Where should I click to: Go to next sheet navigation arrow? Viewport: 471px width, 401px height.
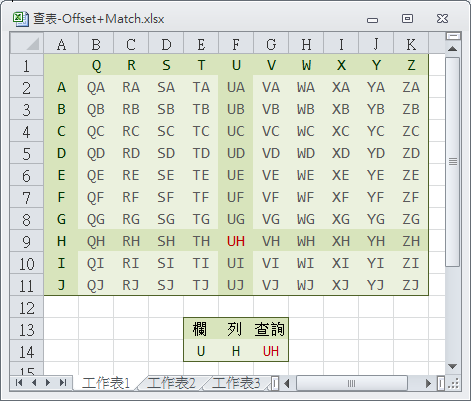tap(48, 383)
